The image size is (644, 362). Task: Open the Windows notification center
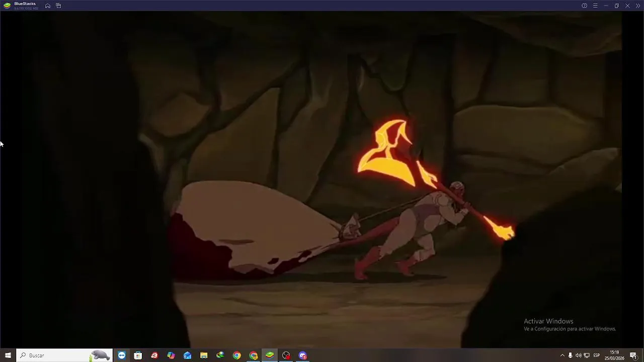pos(633,355)
